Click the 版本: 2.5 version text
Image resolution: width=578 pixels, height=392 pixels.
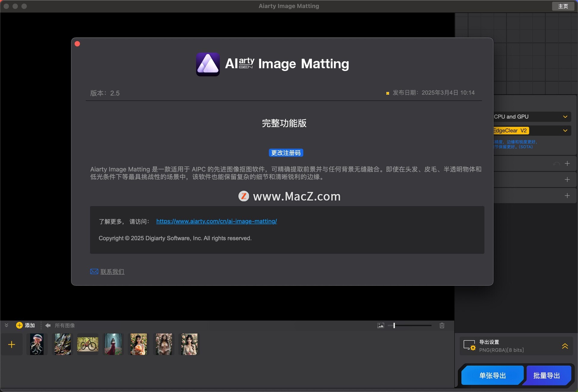[x=105, y=93]
